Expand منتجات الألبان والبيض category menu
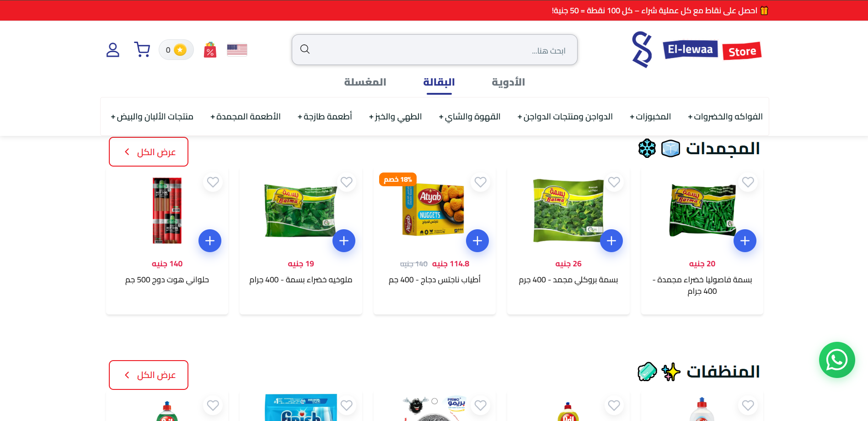The width and height of the screenshot is (868, 421). click(x=152, y=117)
